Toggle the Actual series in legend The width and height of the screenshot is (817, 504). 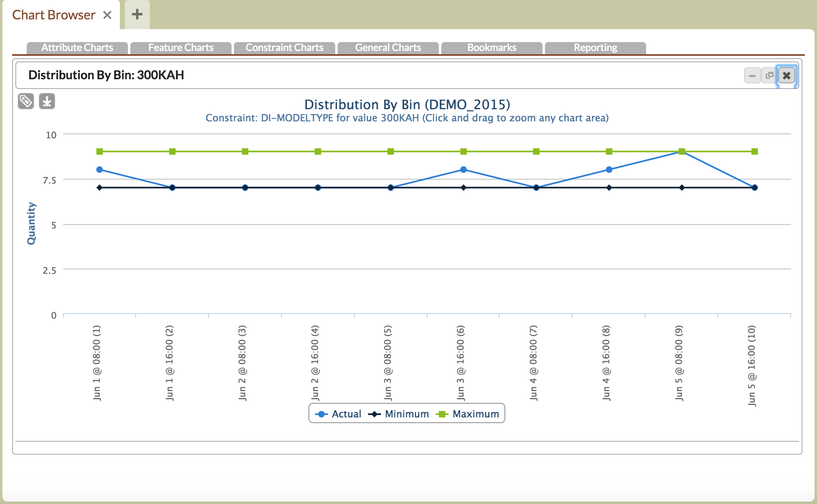pyautogui.click(x=346, y=414)
